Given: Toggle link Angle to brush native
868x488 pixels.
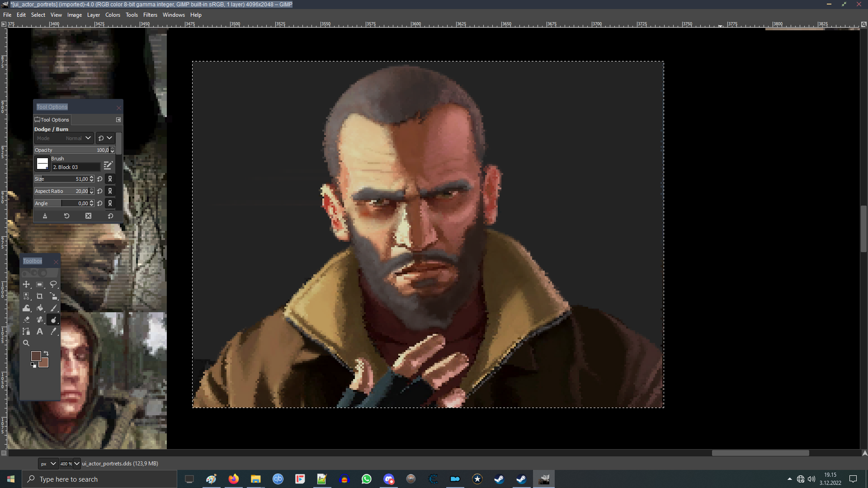Looking at the screenshot, I should pyautogui.click(x=110, y=203).
